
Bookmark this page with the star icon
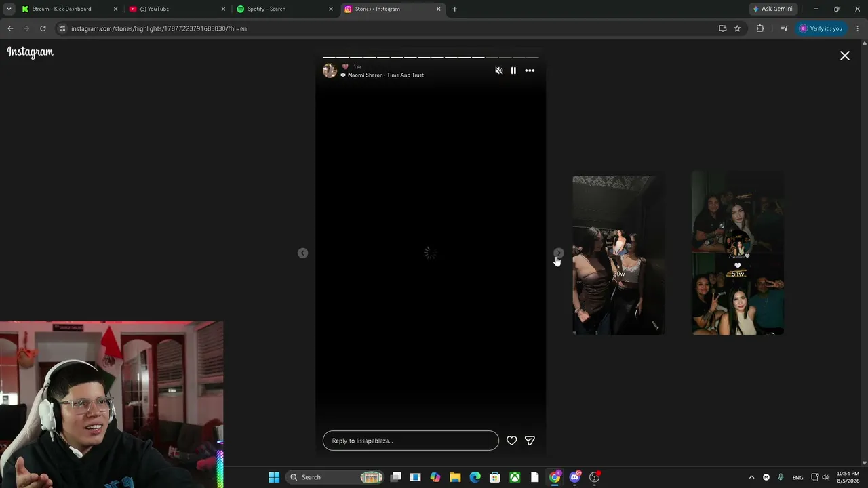pyautogui.click(x=737, y=28)
